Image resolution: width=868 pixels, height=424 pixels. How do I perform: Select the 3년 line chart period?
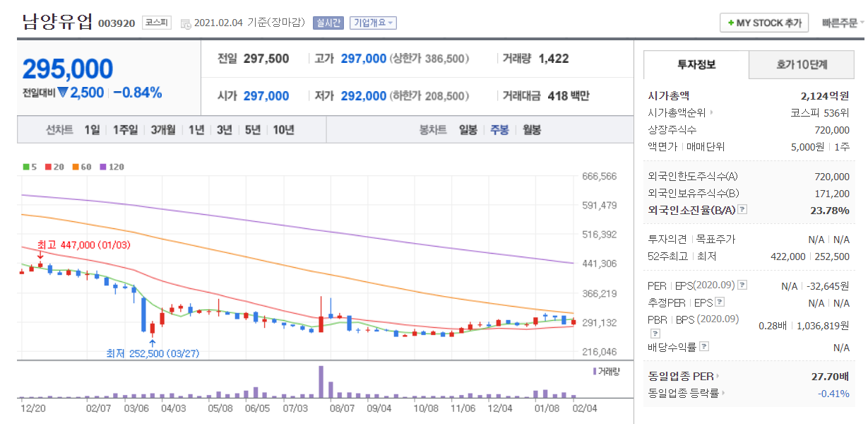(x=225, y=130)
